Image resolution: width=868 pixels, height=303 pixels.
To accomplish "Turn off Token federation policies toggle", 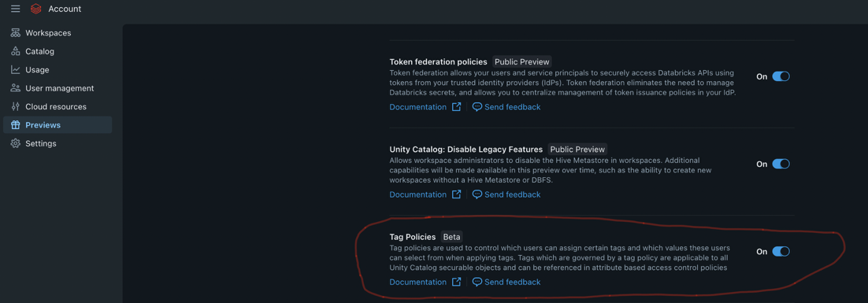I will tap(781, 76).
